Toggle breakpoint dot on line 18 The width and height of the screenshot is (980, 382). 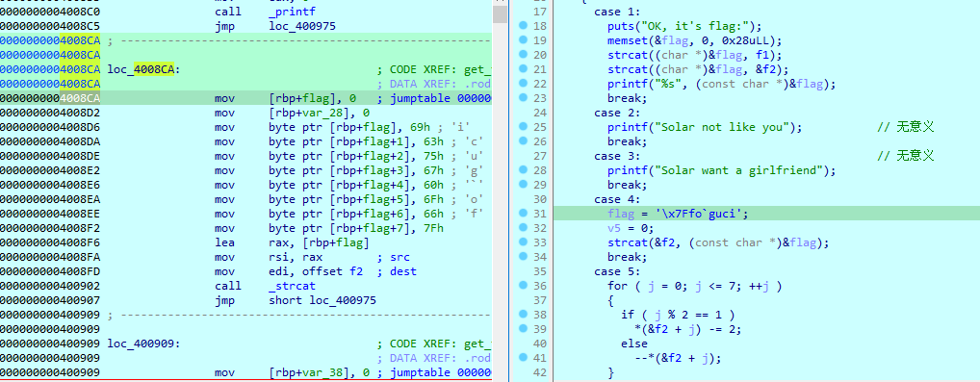(523, 26)
